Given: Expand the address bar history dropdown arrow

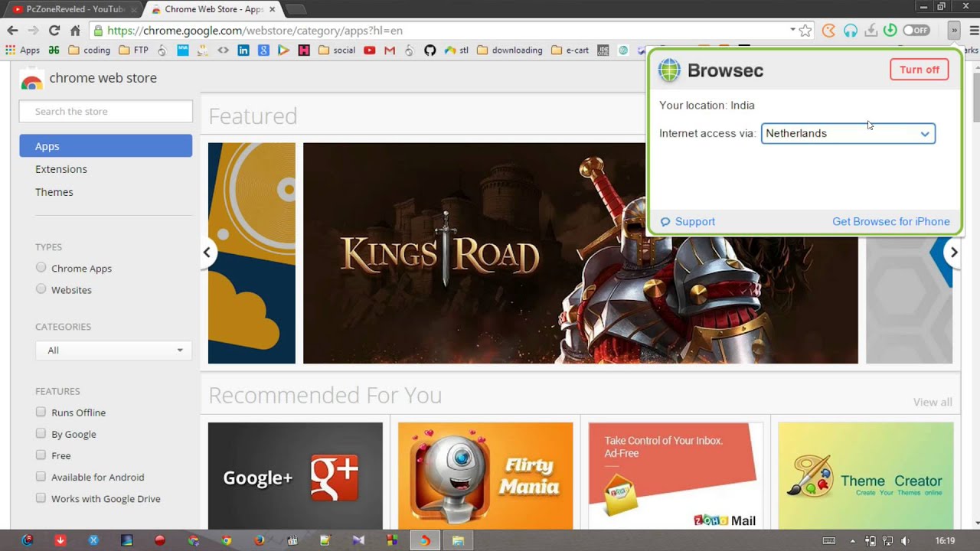Looking at the screenshot, I should (x=792, y=31).
